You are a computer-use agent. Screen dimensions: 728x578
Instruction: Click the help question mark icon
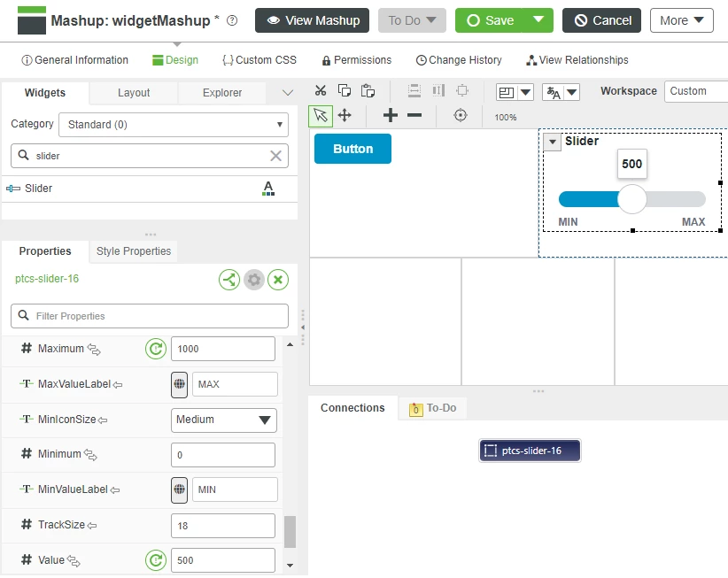(x=232, y=20)
